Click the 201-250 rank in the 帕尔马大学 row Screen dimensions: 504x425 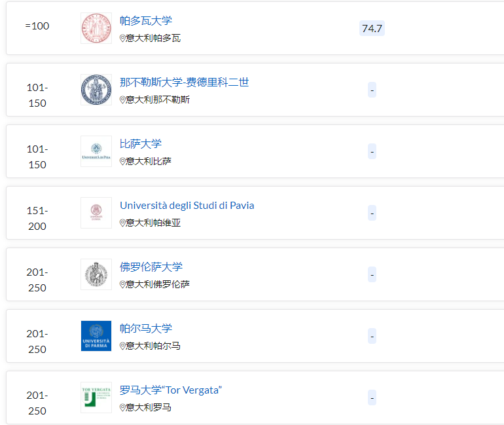click(x=37, y=341)
